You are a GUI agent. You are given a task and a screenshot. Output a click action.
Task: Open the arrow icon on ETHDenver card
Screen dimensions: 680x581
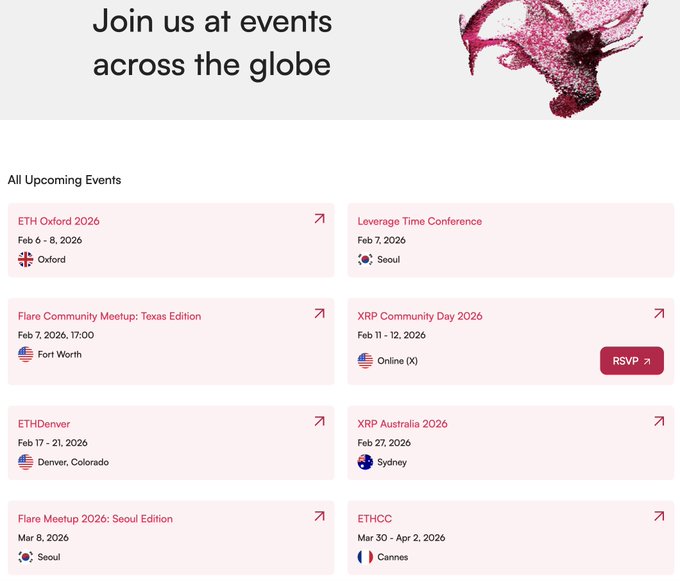(x=319, y=421)
